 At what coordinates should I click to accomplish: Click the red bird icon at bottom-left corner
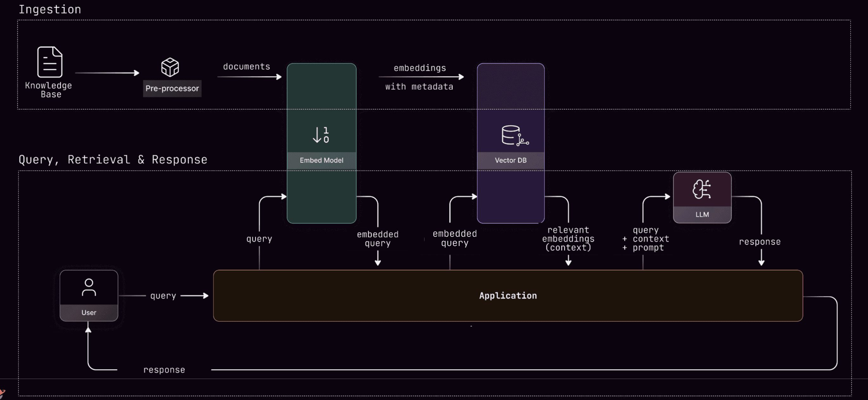pos(2,393)
